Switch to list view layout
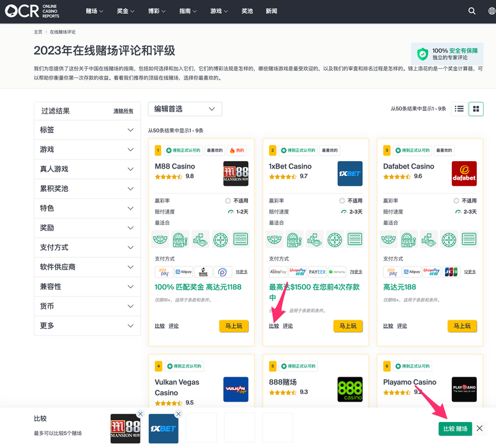The height and width of the screenshot is (448, 496). click(x=459, y=109)
